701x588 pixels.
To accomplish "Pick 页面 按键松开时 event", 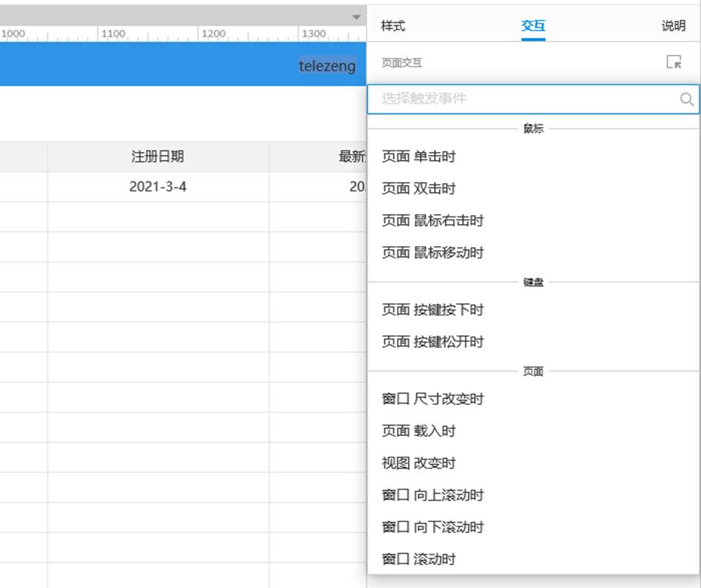I will coord(533,342).
